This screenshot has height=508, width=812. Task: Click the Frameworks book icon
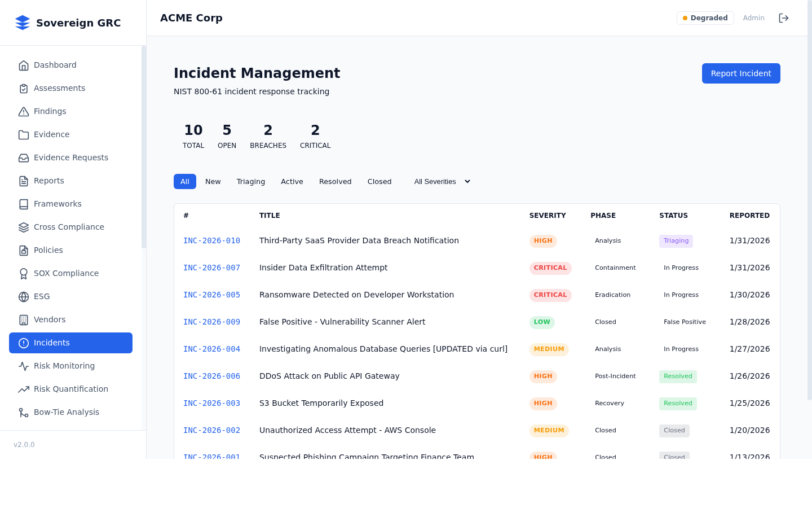(x=24, y=204)
